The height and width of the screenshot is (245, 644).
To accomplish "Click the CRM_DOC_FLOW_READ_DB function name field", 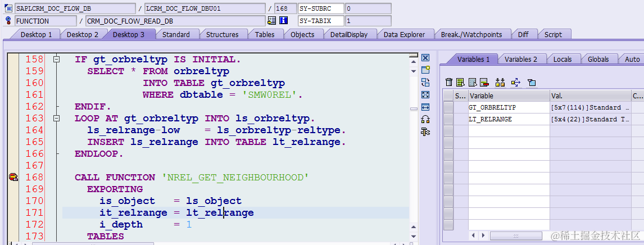I will (175, 21).
